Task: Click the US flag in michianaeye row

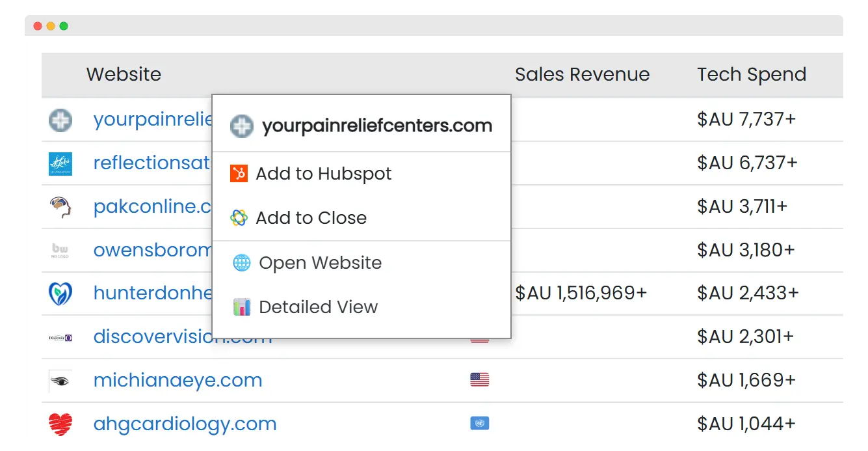Action: [479, 380]
